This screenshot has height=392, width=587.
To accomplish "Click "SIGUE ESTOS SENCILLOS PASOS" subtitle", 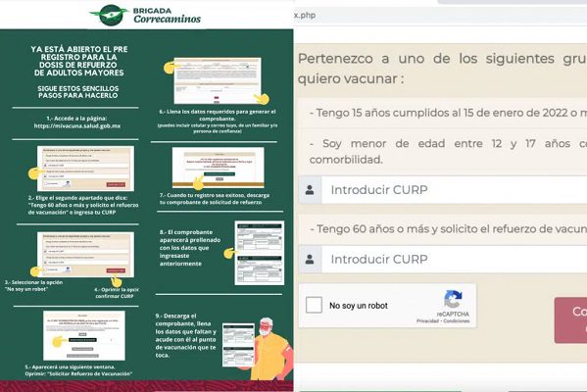I will [x=77, y=92].
